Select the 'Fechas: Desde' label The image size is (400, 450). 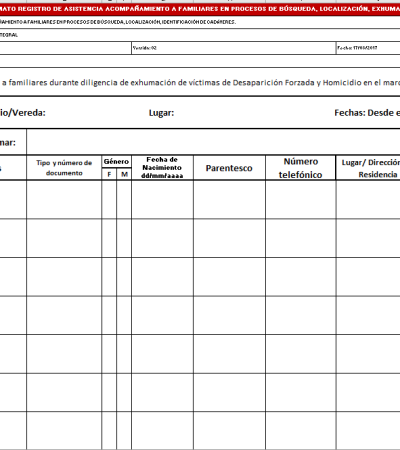tap(367, 113)
